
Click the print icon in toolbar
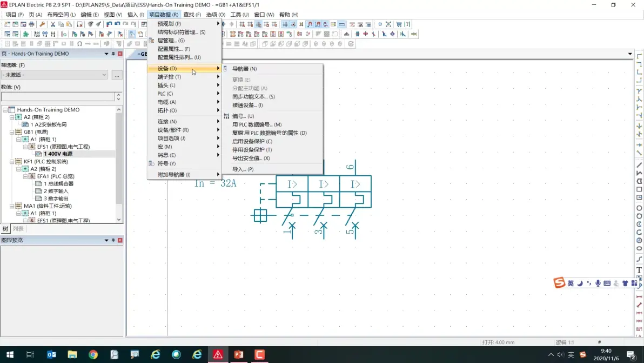click(x=31, y=24)
